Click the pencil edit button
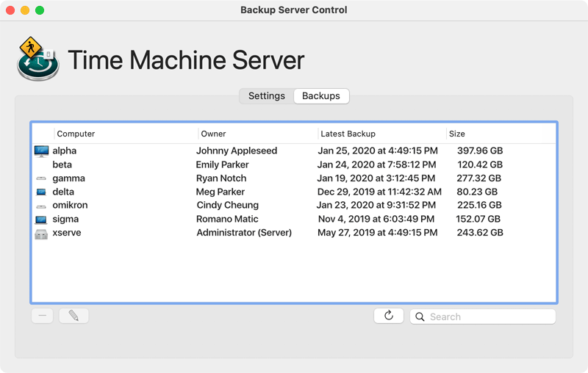The width and height of the screenshot is (588, 373). click(x=74, y=316)
